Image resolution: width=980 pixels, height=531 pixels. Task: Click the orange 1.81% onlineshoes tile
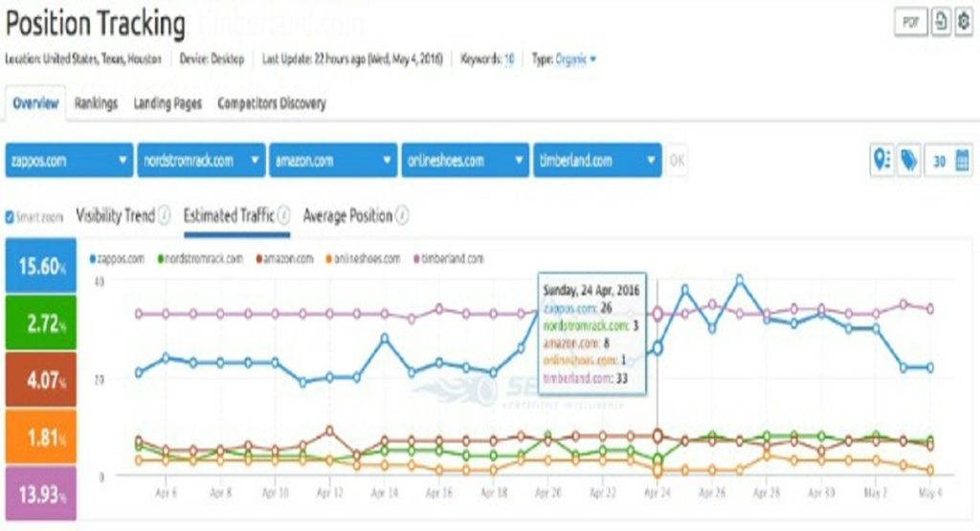tap(41, 436)
